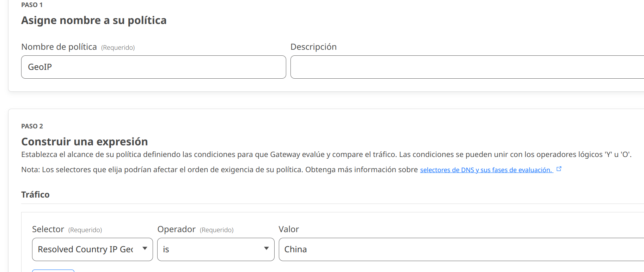Click the Operador dropdown caret arrow

pyautogui.click(x=266, y=249)
